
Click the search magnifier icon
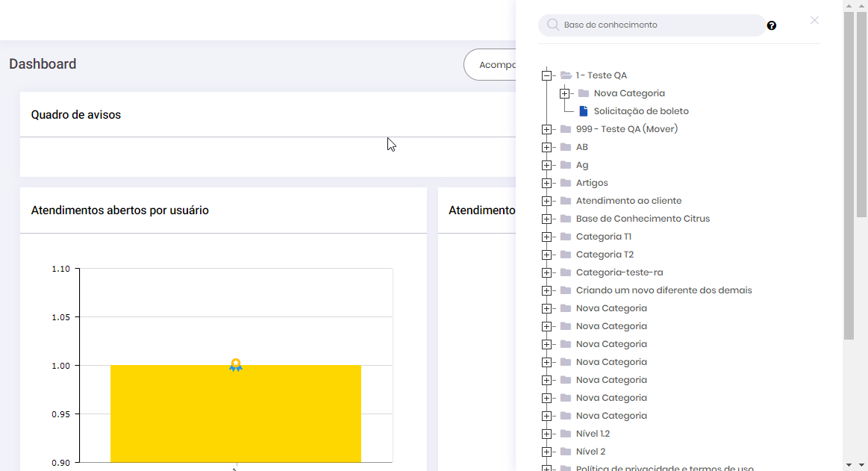point(553,25)
